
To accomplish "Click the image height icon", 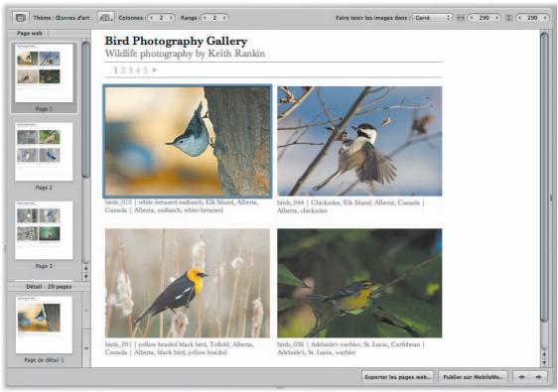I will click(509, 18).
